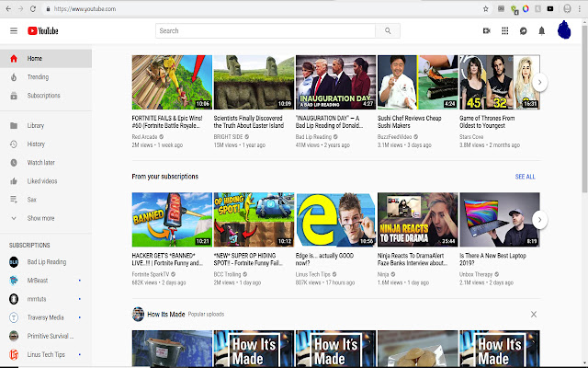The height and width of the screenshot is (368, 588).
Task: Click the browser address bar URL
Action: tap(85, 8)
